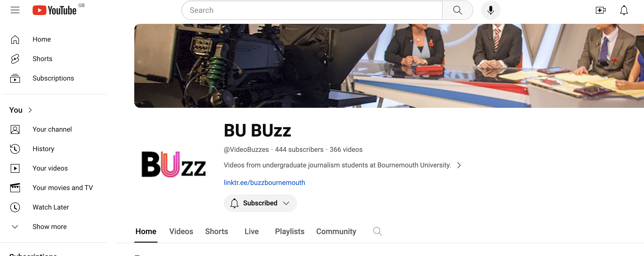Screen dimensions: 644x256
Task: Start voice search with microphone
Action: pyautogui.click(x=491, y=10)
